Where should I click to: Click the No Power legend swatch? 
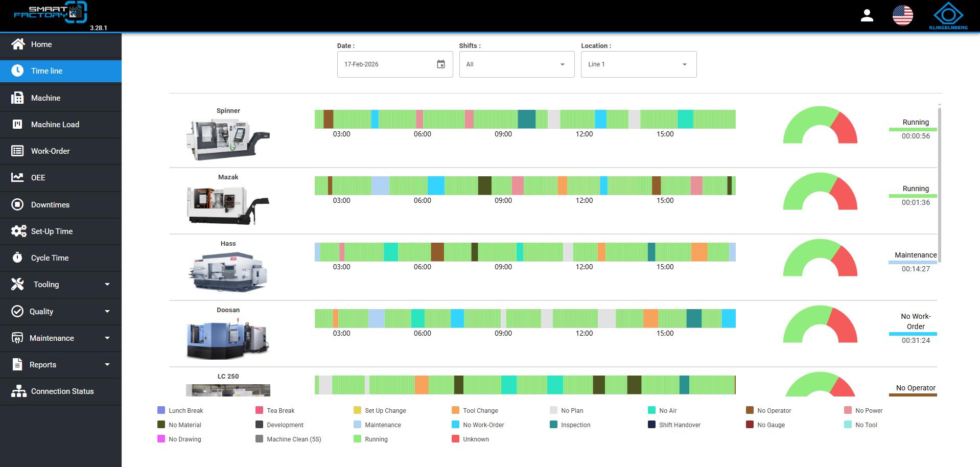point(848,410)
